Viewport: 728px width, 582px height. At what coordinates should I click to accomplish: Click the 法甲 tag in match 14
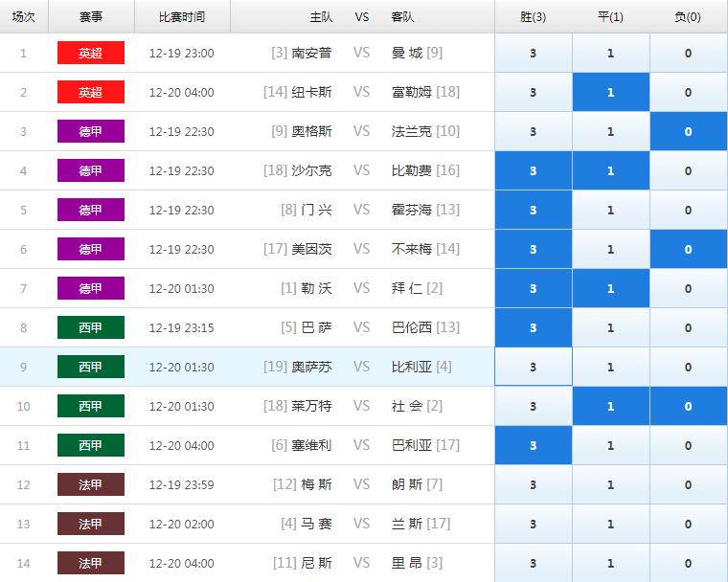[x=91, y=563]
